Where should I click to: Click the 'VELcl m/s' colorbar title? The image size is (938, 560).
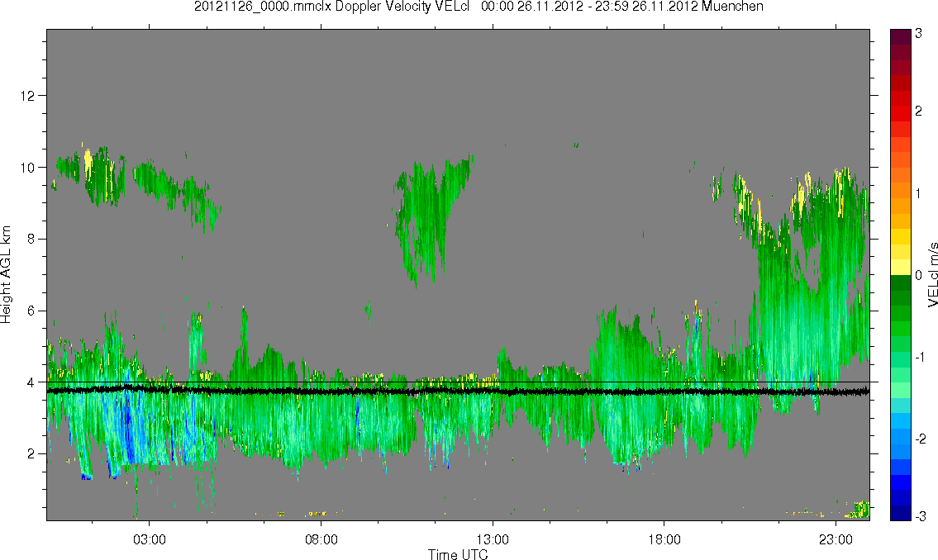932,275
